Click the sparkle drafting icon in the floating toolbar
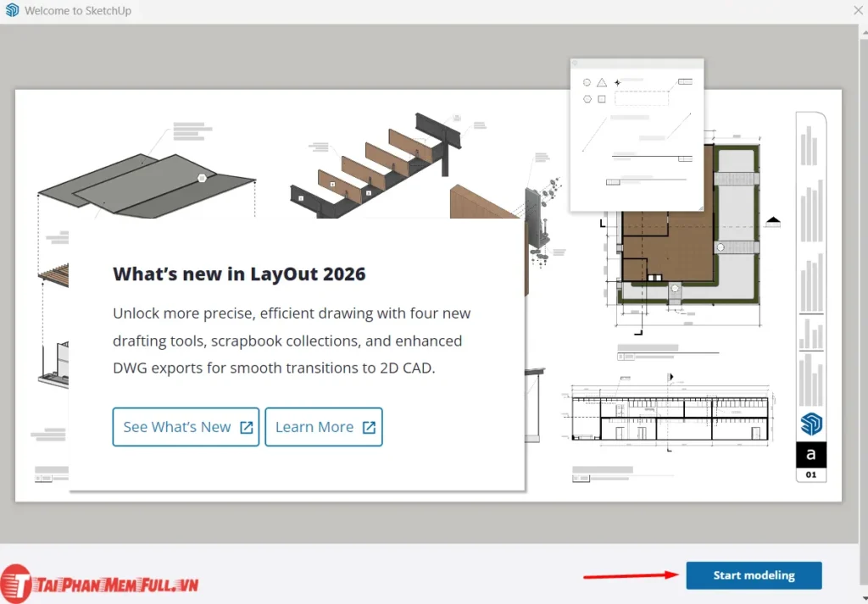This screenshot has height=604, width=868. 618,83
